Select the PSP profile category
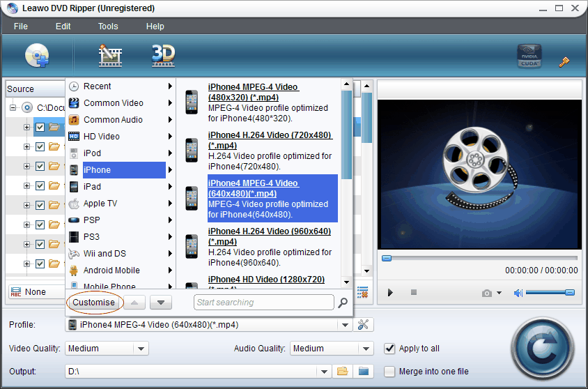Image resolution: width=588 pixels, height=389 pixels. pyautogui.click(x=121, y=220)
